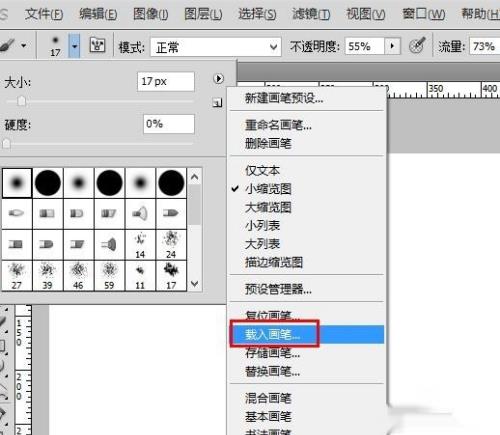Open the 图层(L) menu
This screenshot has width=500, height=435.
pyautogui.click(x=203, y=14)
